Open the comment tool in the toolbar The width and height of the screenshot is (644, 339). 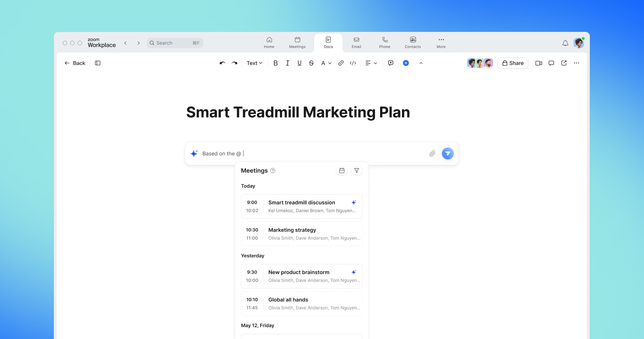point(390,63)
